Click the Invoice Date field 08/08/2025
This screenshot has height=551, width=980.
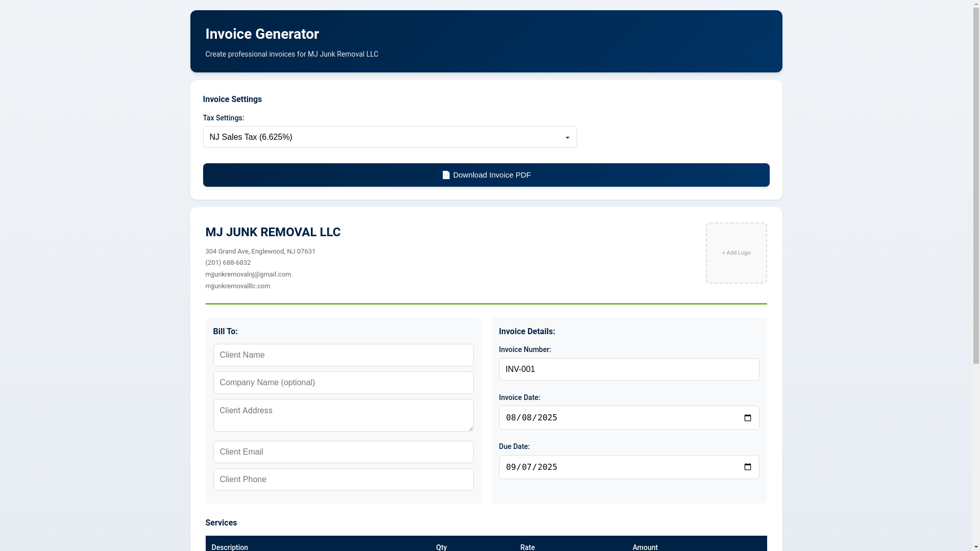point(629,418)
